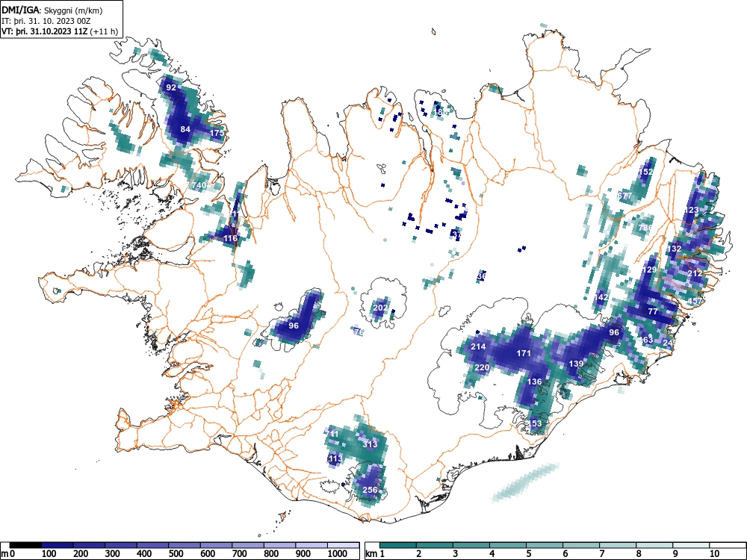Screen dimensions: 747x560
Task: Click the visibility value "214" on the map
Action: [478, 346]
